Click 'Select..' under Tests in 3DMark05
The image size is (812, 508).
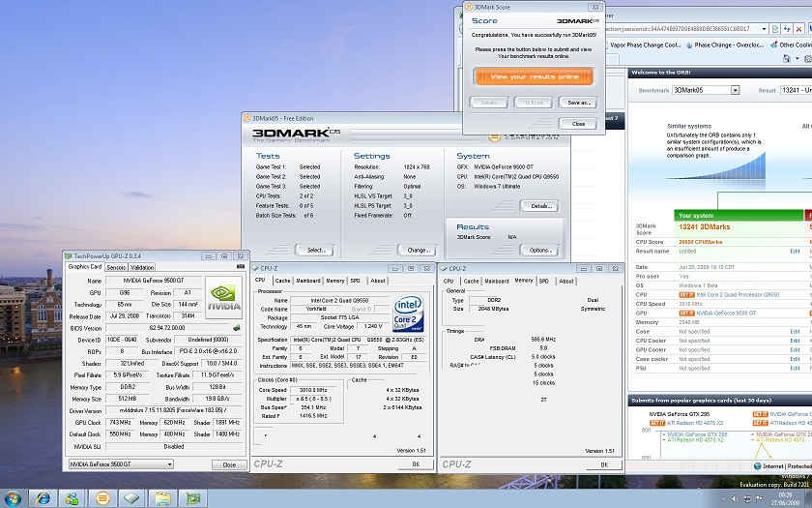(x=315, y=250)
